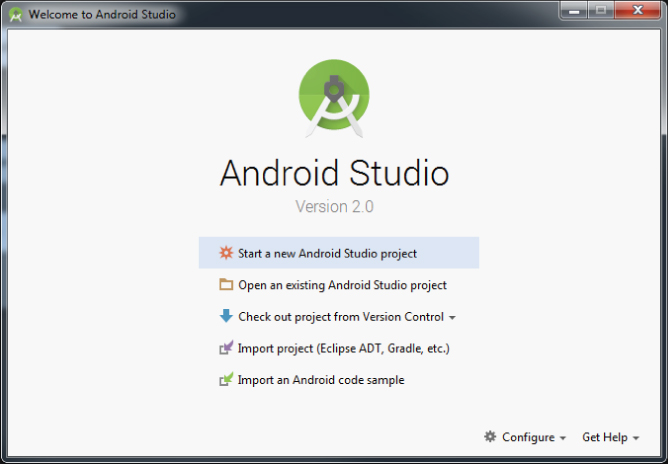
Task: Import project (Eclipse ADT, Gradle, etc.)
Action: [339, 348]
